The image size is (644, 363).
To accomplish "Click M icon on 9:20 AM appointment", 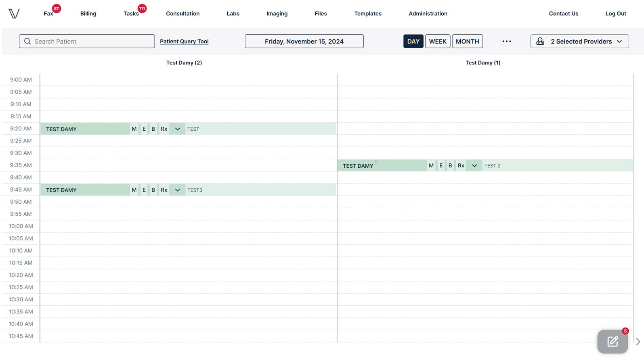I will (134, 129).
